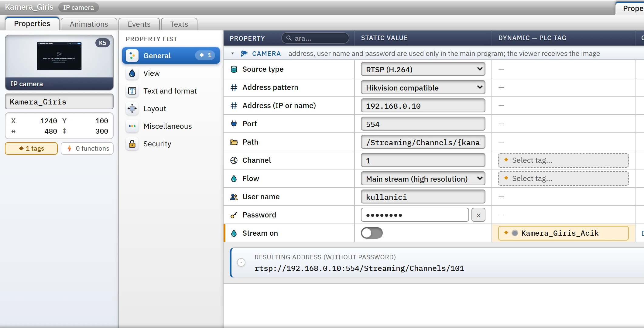Click the Path folder icon

click(234, 142)
